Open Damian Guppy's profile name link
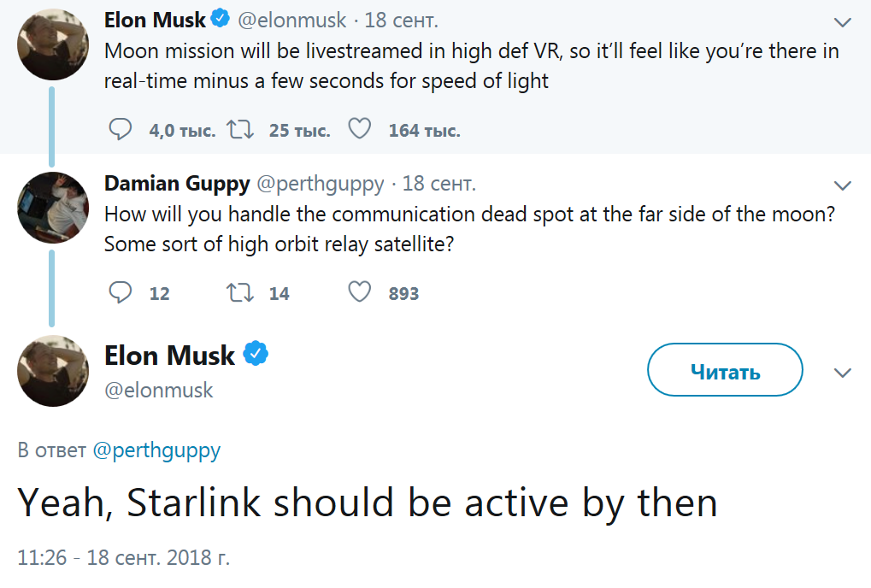This screenshot has width=871, height=588. 177,183
